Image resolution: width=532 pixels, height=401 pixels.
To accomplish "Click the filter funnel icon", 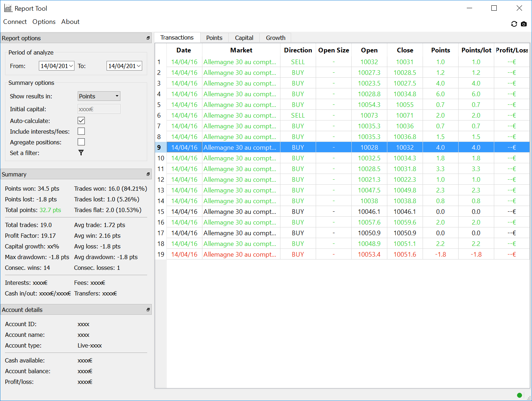I will [x=81, y=153].
